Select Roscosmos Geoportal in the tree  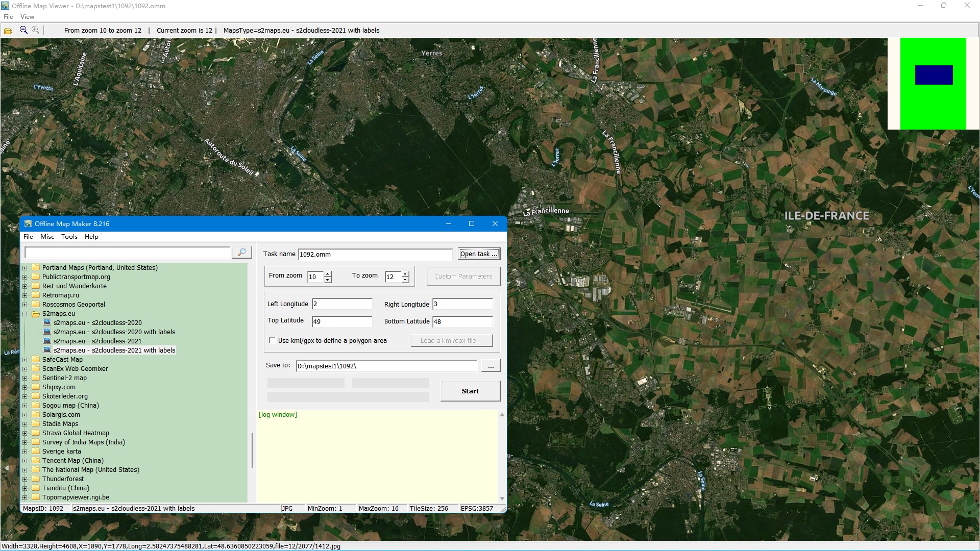point(73,305)
